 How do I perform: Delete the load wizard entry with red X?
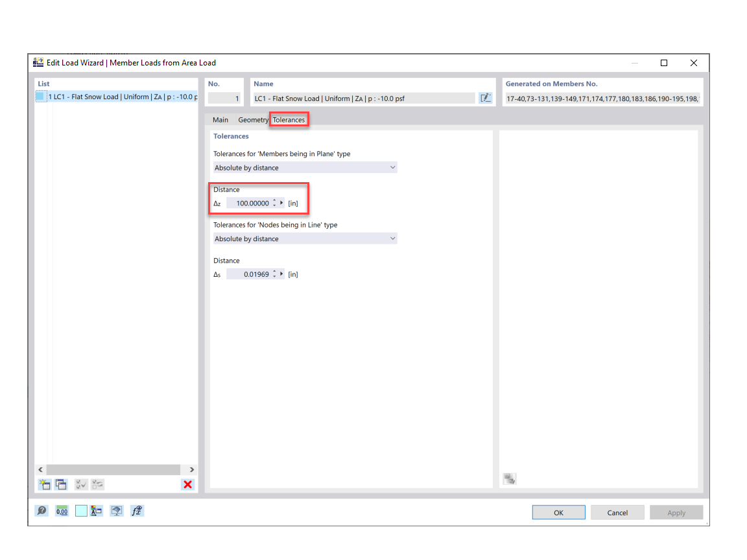[x=187, y=484]
